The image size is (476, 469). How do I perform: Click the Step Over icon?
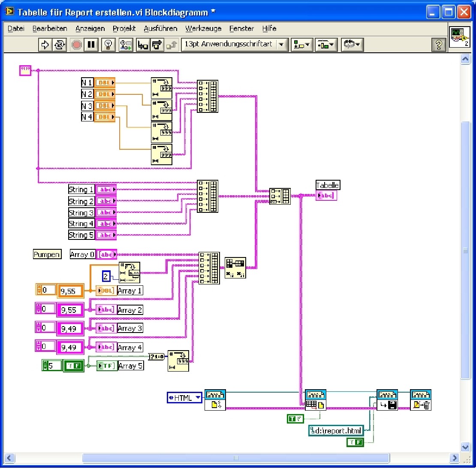[157, 45]
